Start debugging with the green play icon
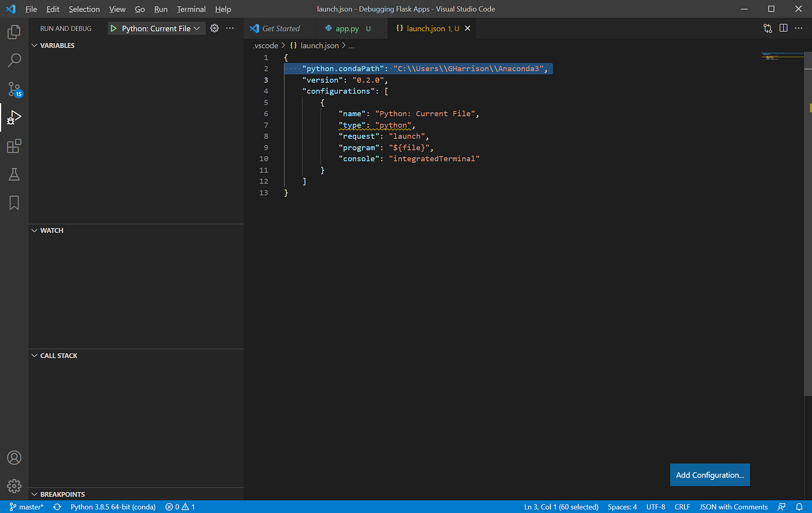This screenshot has height=513, width=812. click(114, 28)
